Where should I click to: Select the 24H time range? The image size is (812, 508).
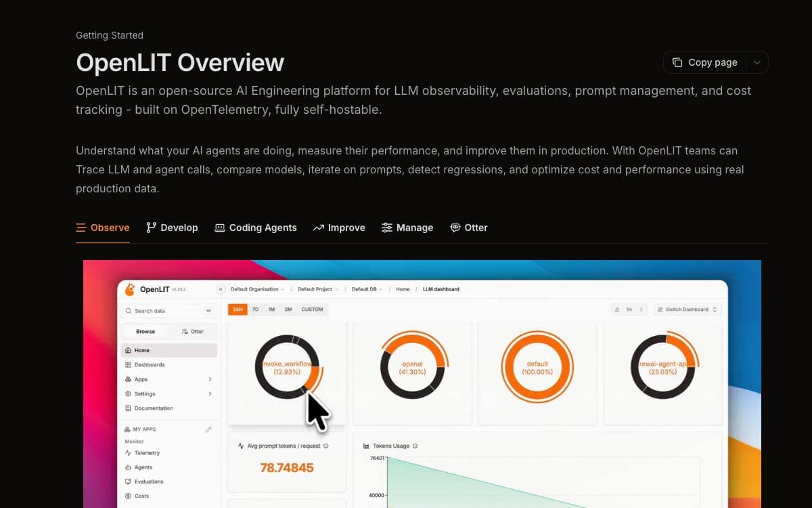(238, 310)
